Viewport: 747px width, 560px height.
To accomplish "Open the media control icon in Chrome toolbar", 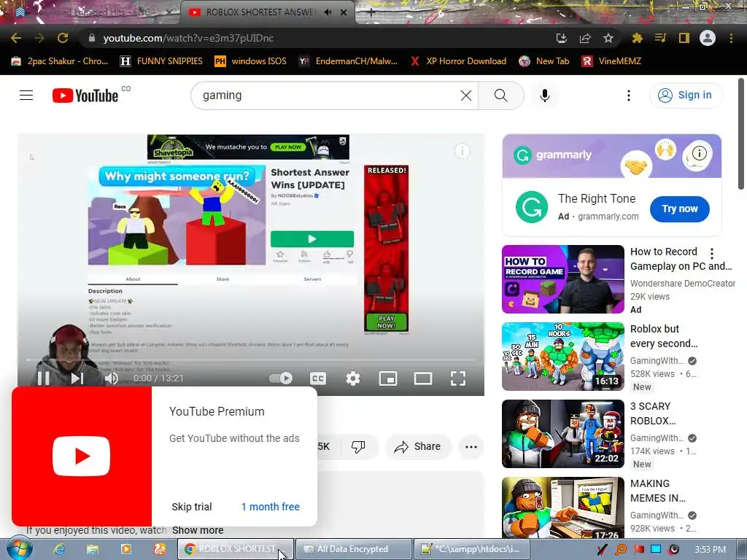I will (x=660, y=38).
